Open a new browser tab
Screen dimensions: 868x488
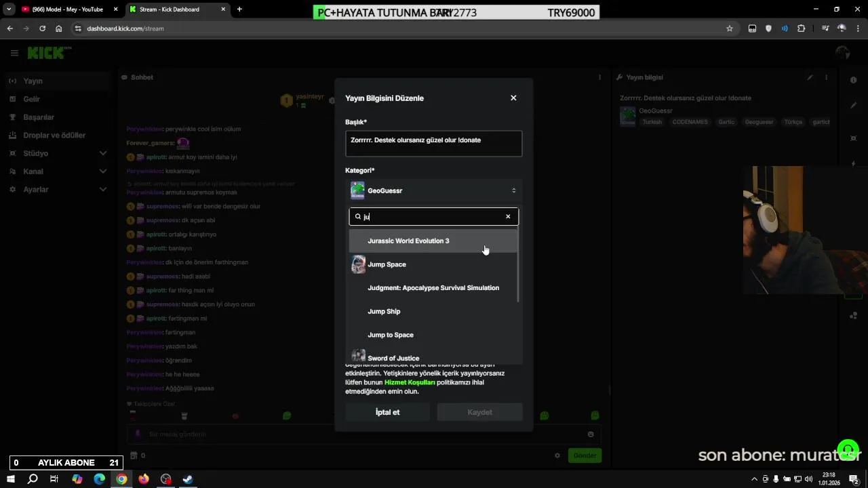[239, 9]
